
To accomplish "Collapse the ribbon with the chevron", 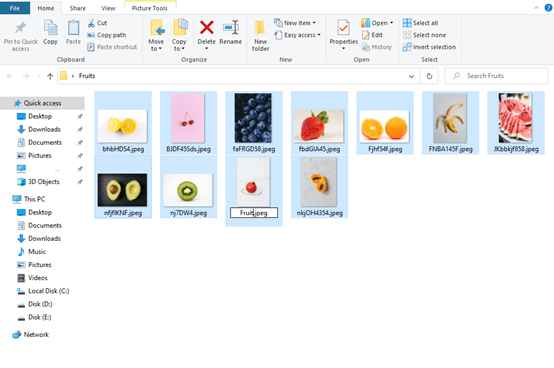I will 536,7.
